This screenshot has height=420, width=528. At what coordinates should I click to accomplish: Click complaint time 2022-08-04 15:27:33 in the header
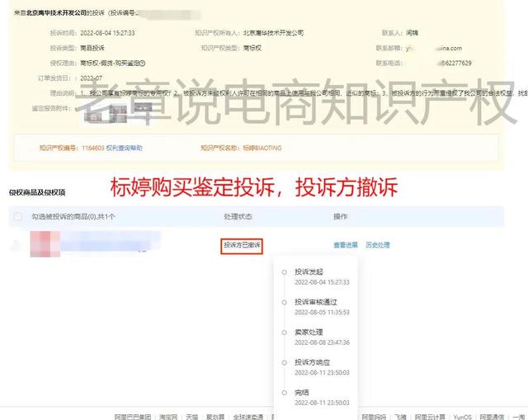coord(107,33)
